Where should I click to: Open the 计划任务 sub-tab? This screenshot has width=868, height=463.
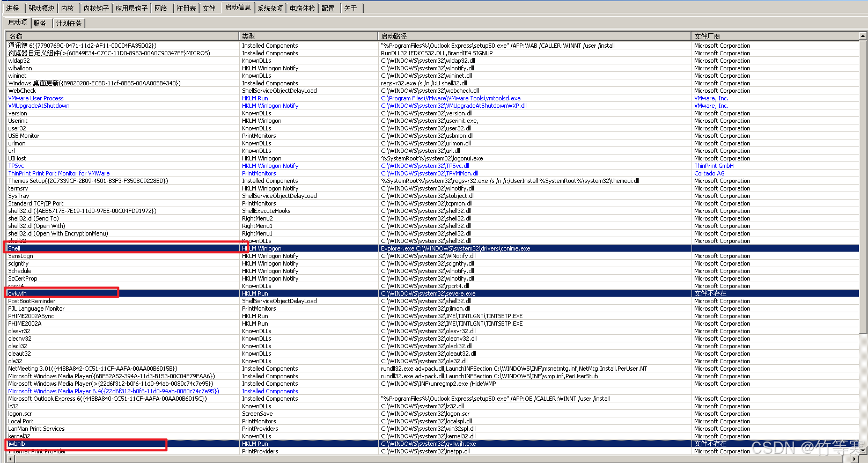coord(69,23)
